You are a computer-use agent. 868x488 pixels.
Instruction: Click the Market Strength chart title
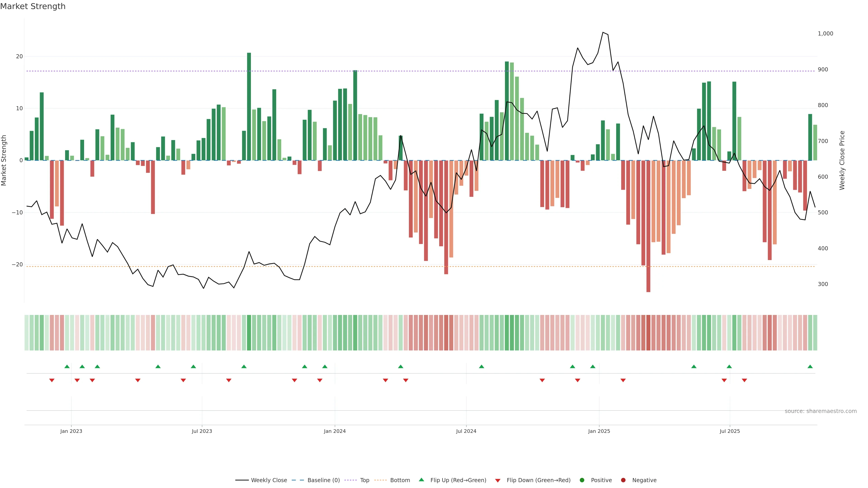[x=33, y=6]
